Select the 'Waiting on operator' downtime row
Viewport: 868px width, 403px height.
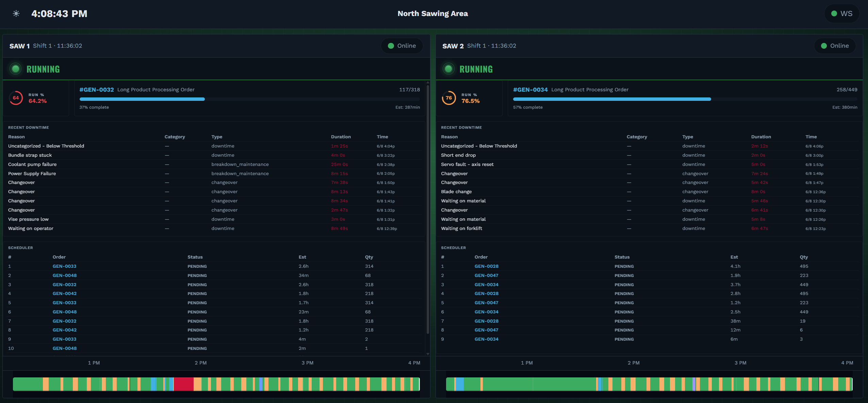[x=214, y=229]
